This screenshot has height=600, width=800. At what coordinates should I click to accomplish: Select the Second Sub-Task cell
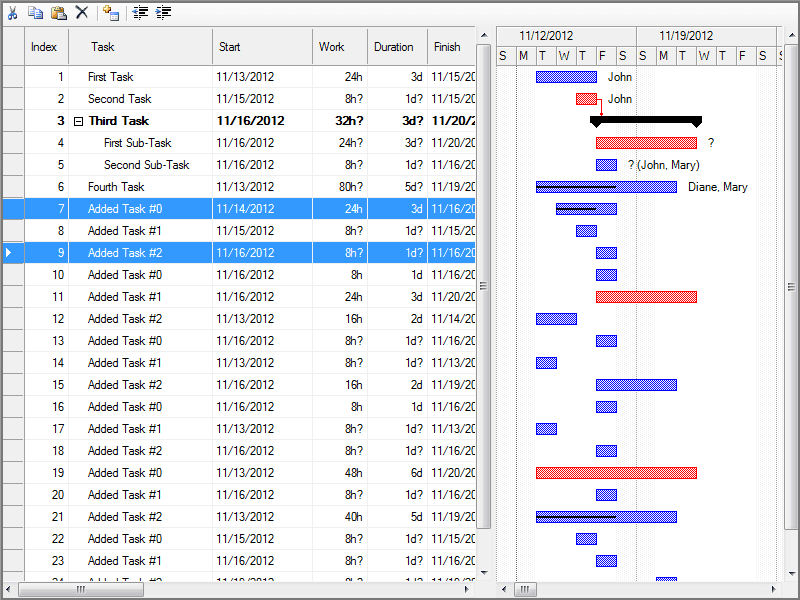pyautogui.click(x=140, y=165)
